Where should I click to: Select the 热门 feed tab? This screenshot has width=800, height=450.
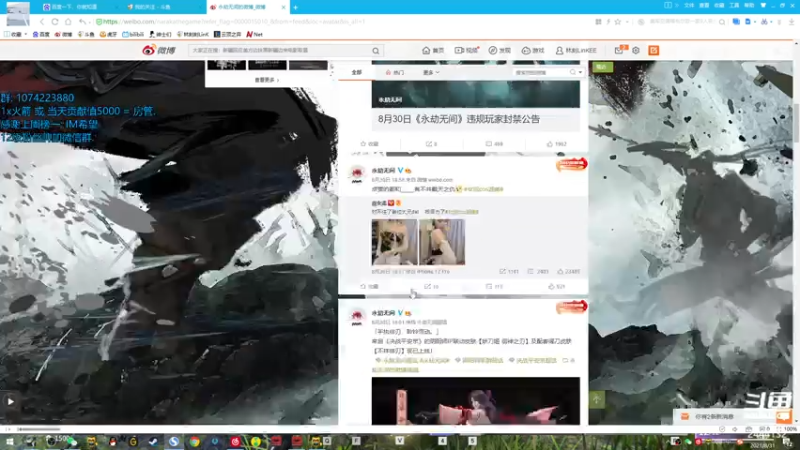(x=395, y=72)
